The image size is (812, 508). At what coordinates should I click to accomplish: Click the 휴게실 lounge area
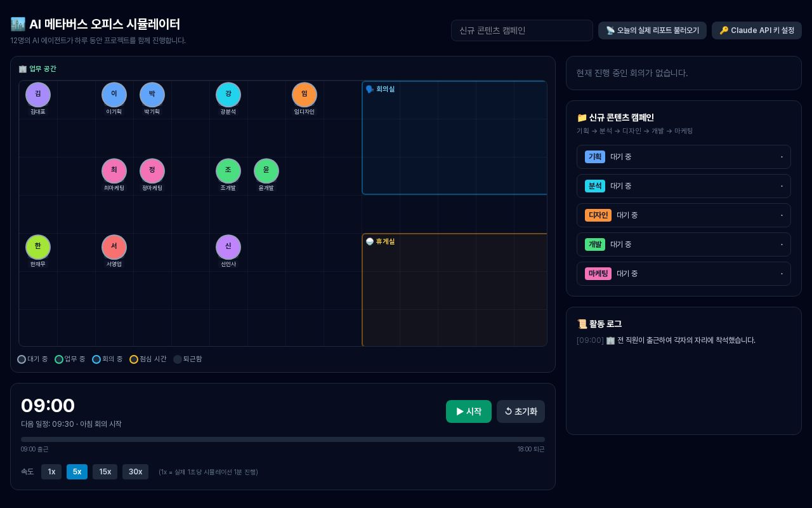click(x=454, y=290)
